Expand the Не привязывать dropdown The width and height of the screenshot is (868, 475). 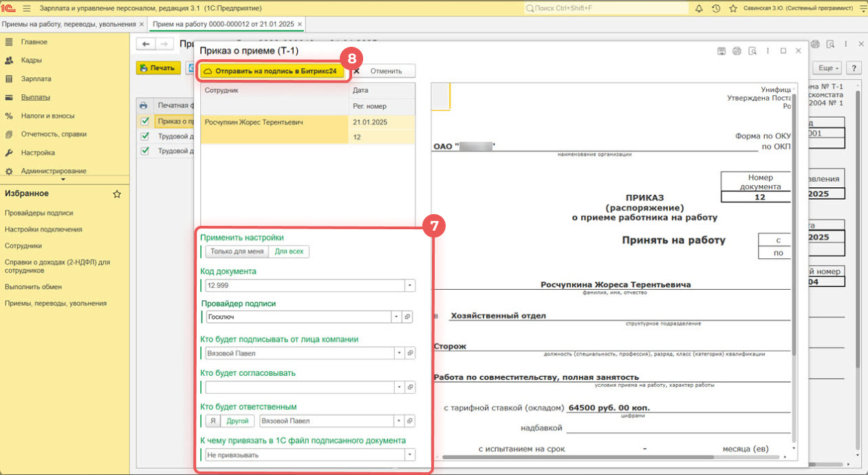410,454
